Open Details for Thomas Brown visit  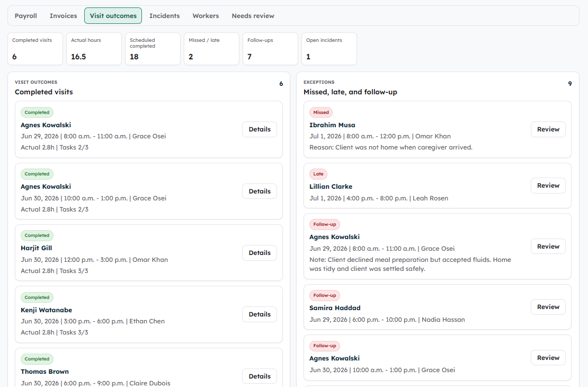(260, 376)
